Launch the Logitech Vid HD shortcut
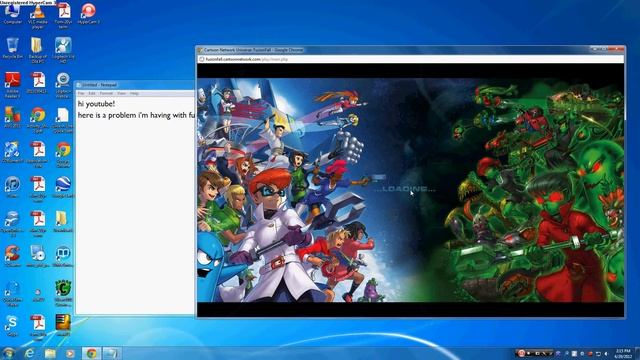This screenshot has height=360, width=640. [63, 50]
